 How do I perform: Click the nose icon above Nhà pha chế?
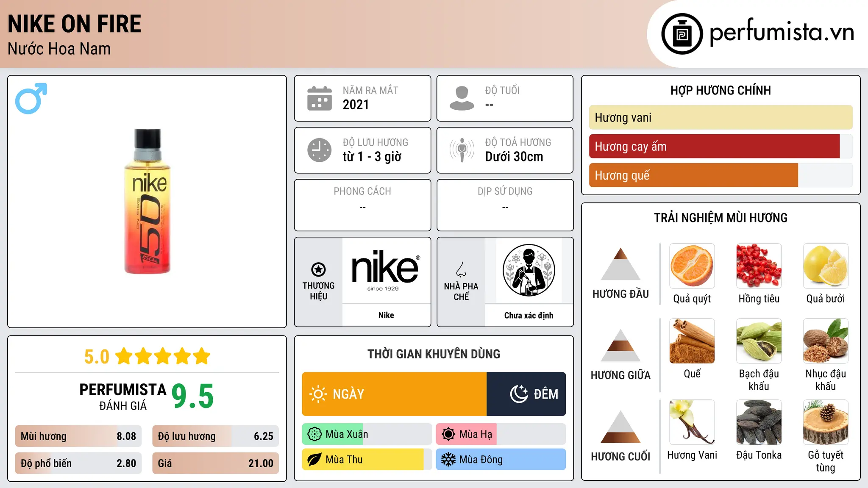pyautogui.click(x=461, y=269)
